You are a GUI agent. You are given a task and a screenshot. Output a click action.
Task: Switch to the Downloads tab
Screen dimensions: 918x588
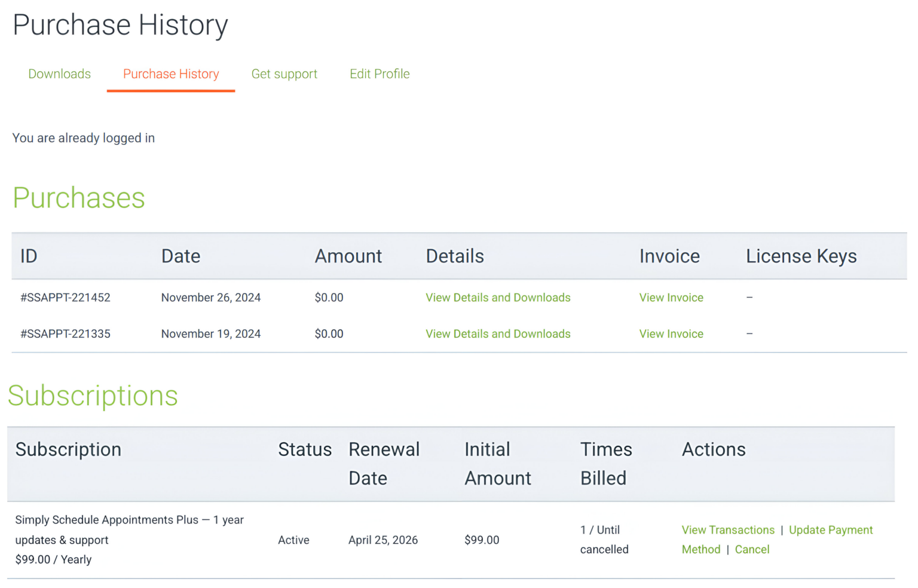click(59, 73)
